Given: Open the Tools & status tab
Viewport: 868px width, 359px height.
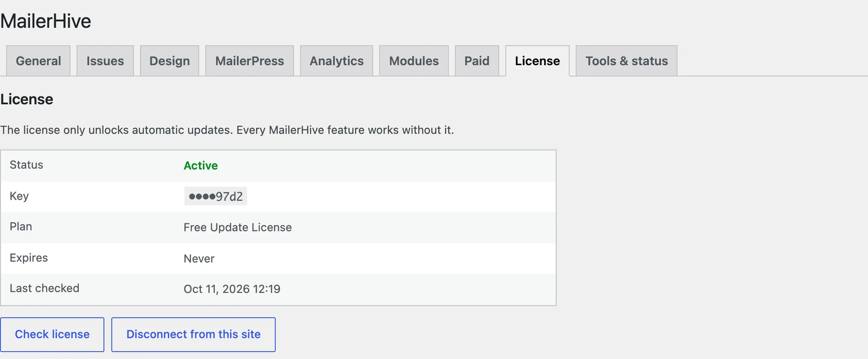Looking at the screenshot, I should point(627,61).
